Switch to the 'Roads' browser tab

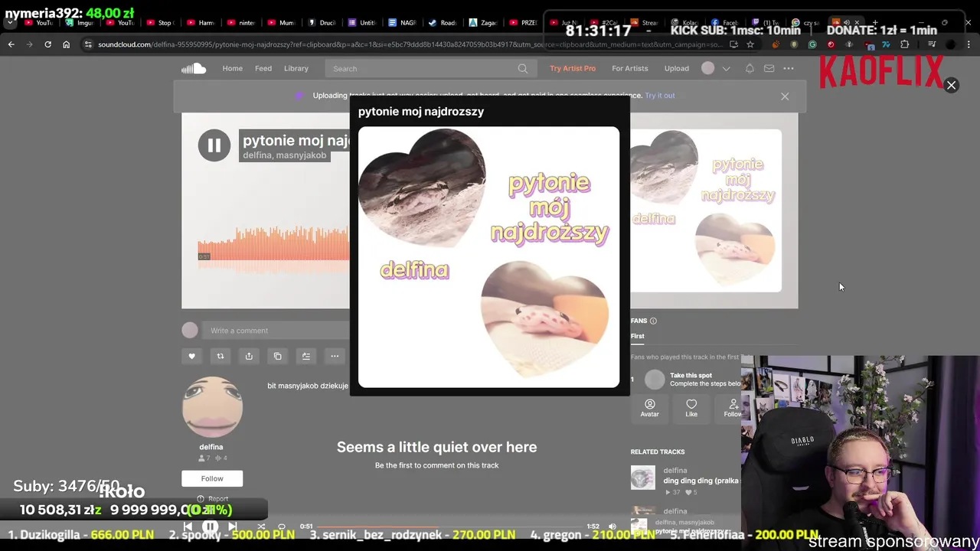pos(443,23)
